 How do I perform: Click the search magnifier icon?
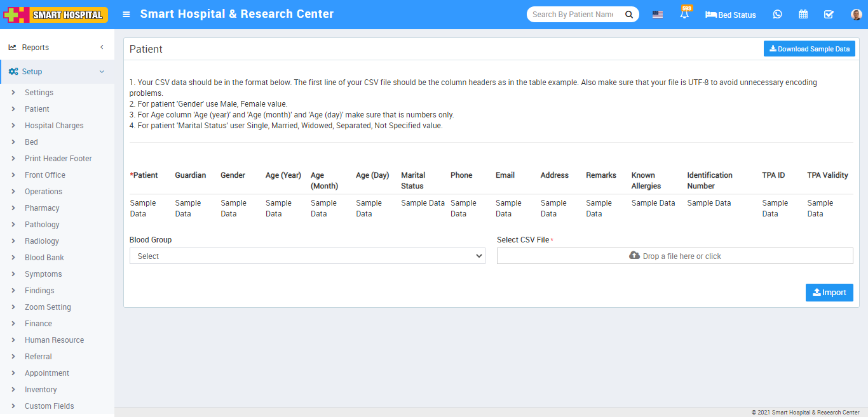click(629, 15)
